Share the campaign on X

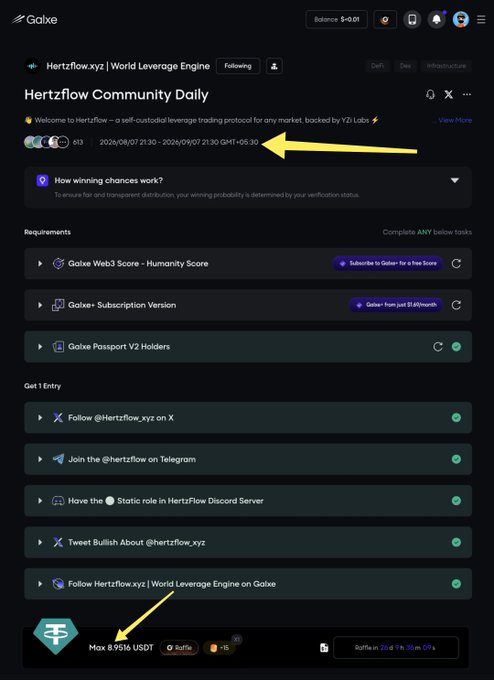coord(448,94)
